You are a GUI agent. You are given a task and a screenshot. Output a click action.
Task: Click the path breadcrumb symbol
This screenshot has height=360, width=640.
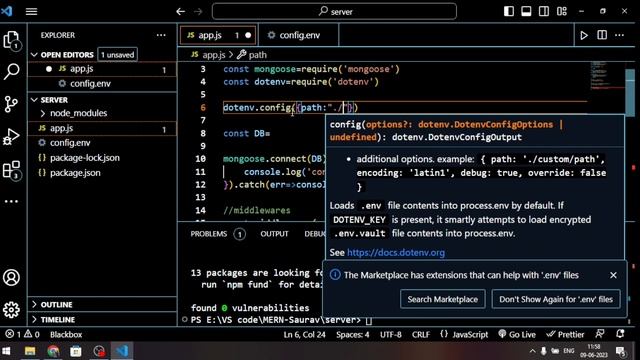(x=252, y=55)
